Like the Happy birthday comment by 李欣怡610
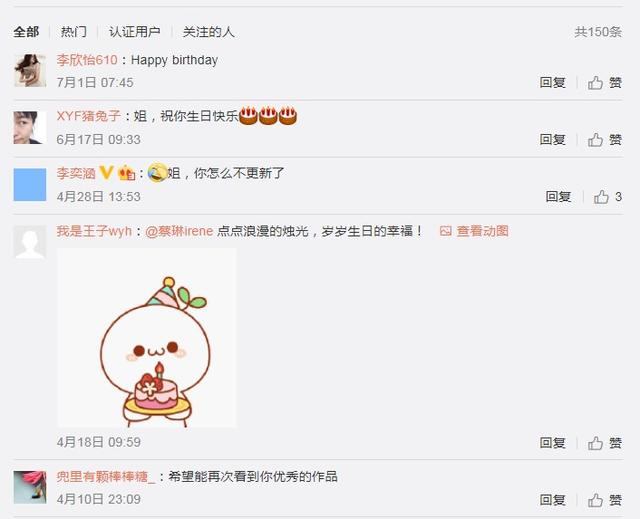This screenshot has width=640, height=519. point(604,83)
